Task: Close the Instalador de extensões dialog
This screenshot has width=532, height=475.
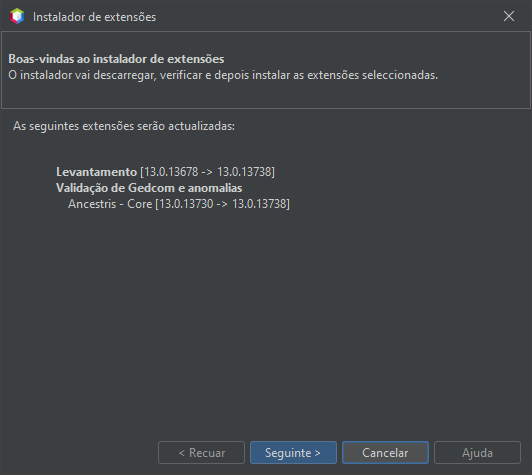Action: pos(509,16)
